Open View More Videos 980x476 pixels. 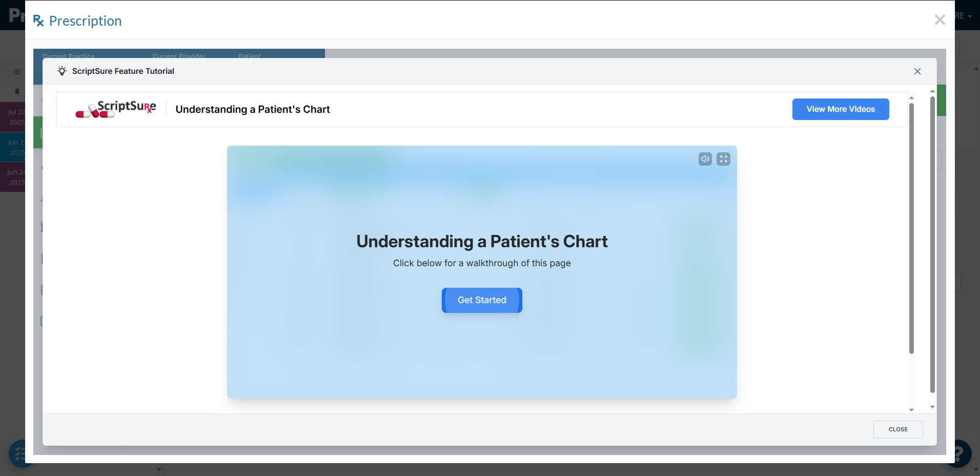tap(841, 109)
